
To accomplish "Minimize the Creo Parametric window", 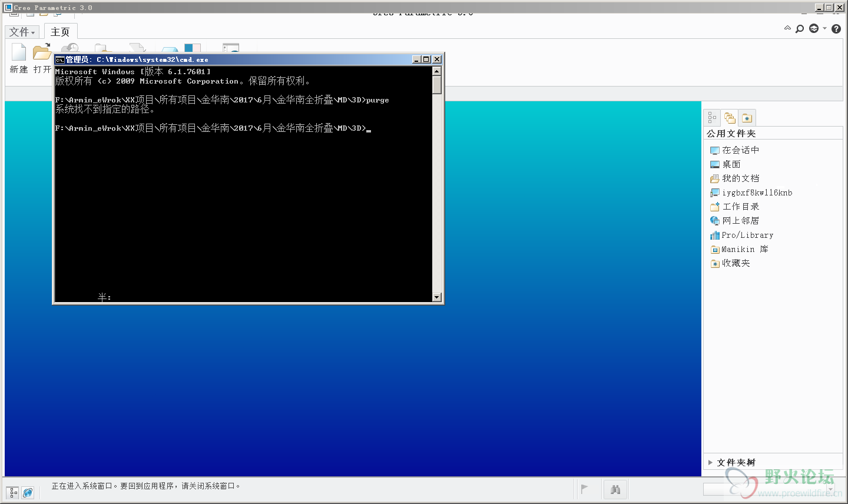I will pyautogui.click(x=820, y=8).
